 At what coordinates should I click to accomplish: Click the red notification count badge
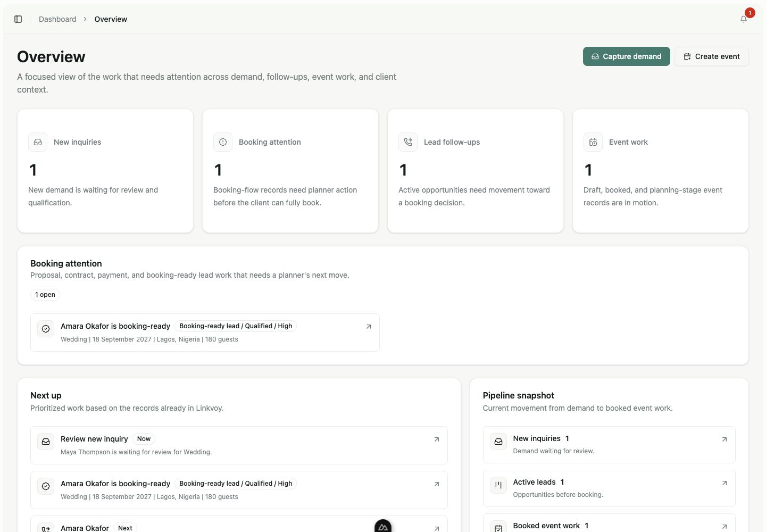[x=750, y=13]
